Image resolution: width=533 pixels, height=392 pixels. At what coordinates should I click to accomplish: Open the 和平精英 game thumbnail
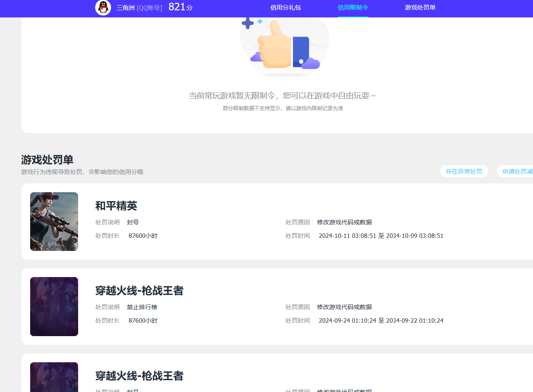[54, 221]
